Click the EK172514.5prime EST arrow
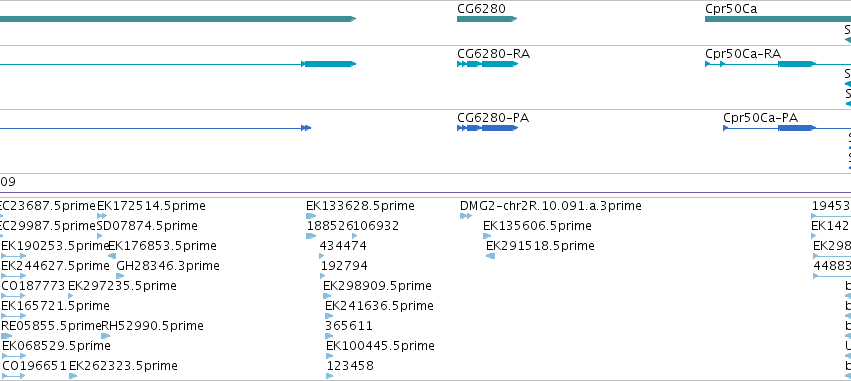 point(101,216)
